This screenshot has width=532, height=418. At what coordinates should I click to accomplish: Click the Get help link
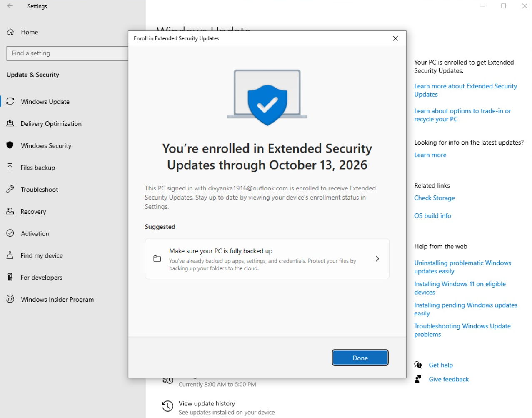pyautogui.click(x=440, y=365)
